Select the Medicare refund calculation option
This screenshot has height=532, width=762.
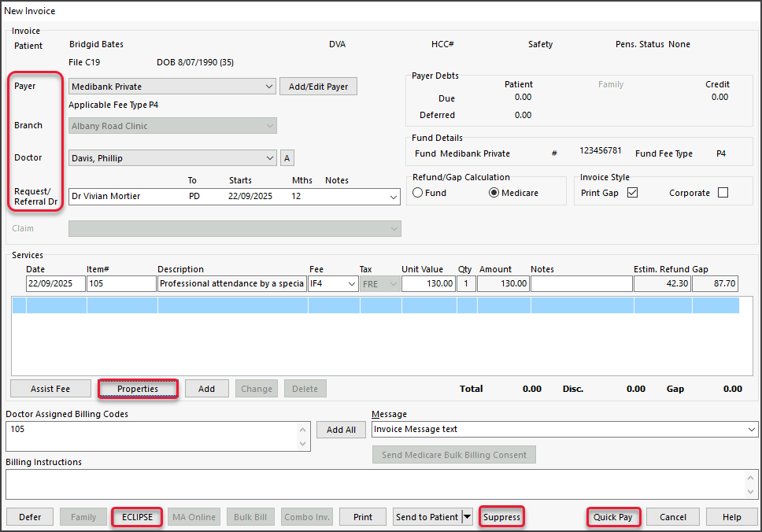click(x=495, y=193)
